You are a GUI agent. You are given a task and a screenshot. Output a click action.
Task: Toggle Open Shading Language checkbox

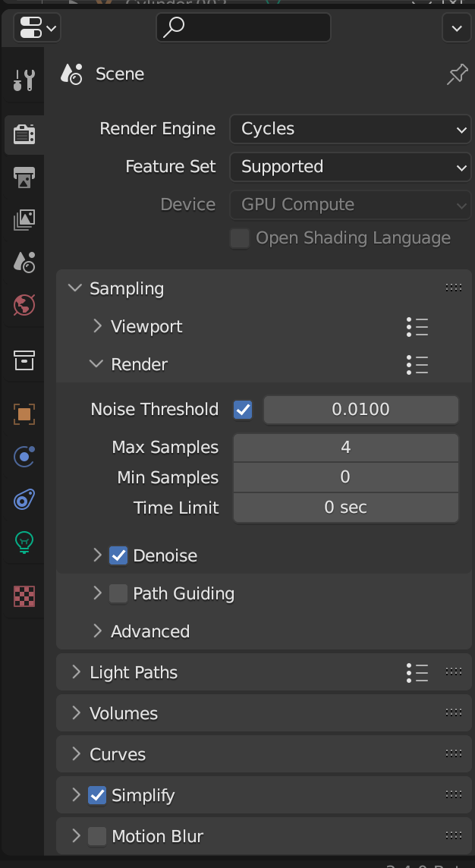click(x=240, y=238)
